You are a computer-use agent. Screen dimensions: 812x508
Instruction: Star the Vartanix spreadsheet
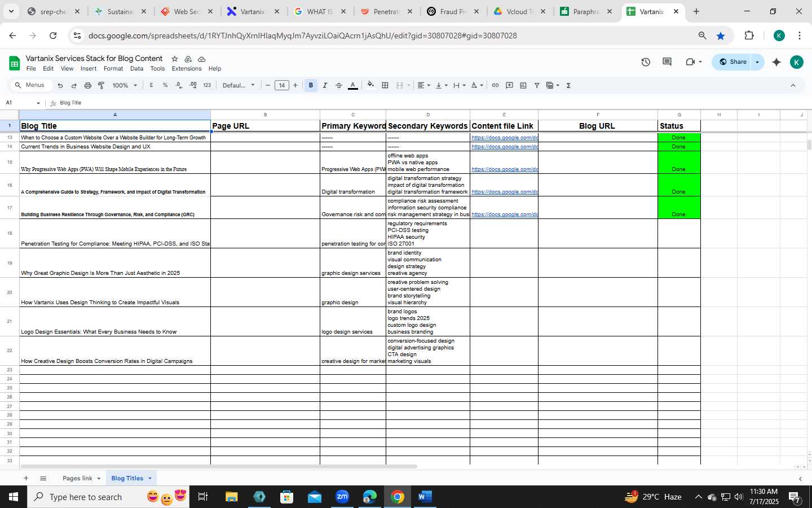tap(174, 59)
